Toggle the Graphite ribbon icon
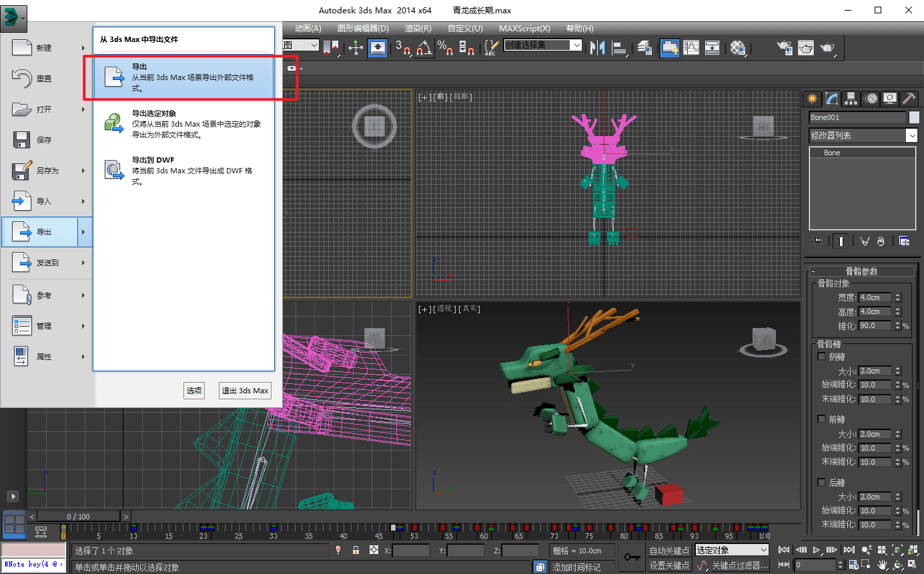This screenshot has width=924, height=574. (x=669, y=47)
